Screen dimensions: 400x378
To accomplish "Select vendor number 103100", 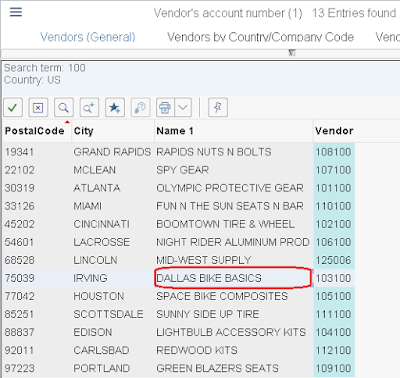I will (334, 278).
